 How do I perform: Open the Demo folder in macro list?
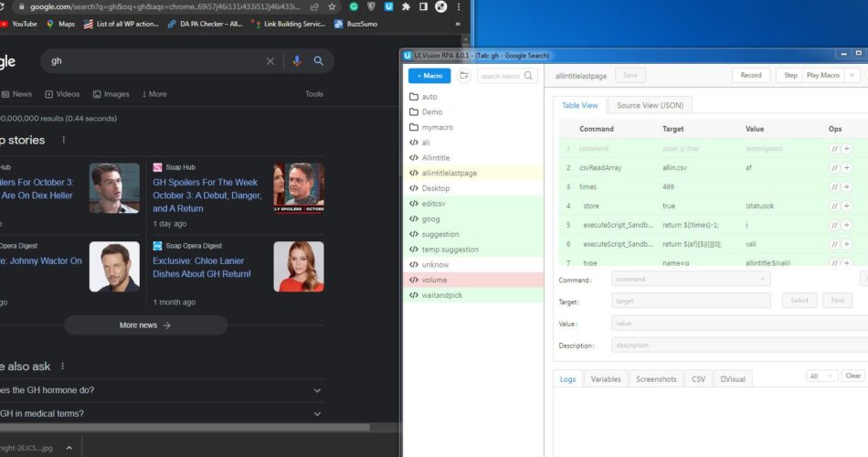(431, 112)
